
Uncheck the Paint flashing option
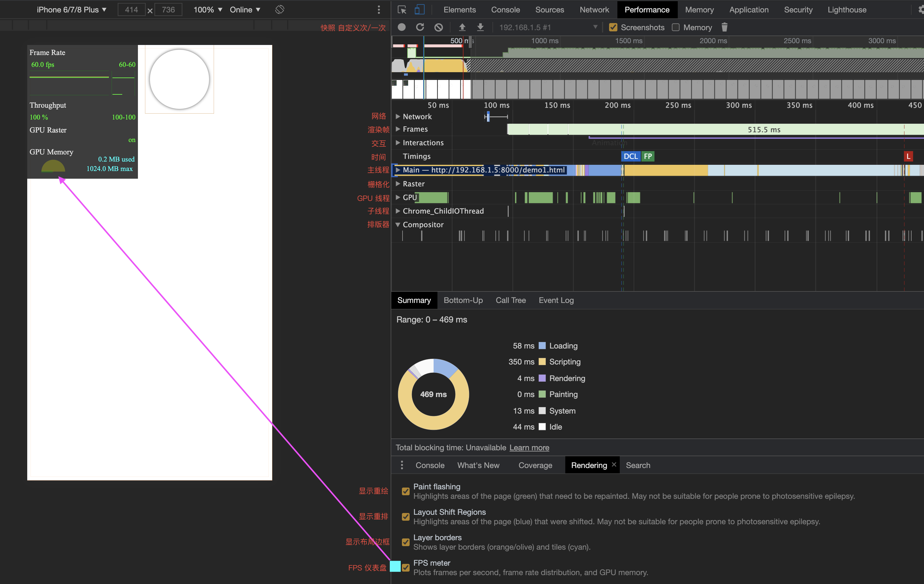click(405, 491)
